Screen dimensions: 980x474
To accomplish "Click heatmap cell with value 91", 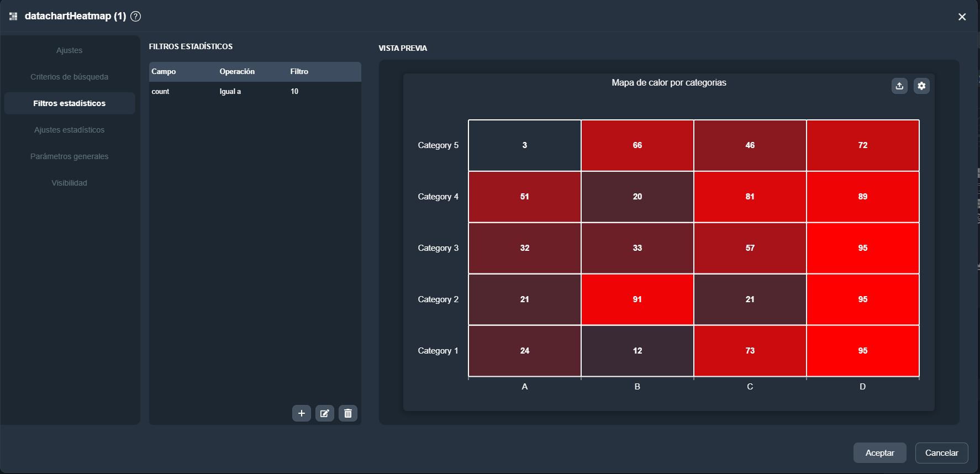I will [x=637, y=299].
